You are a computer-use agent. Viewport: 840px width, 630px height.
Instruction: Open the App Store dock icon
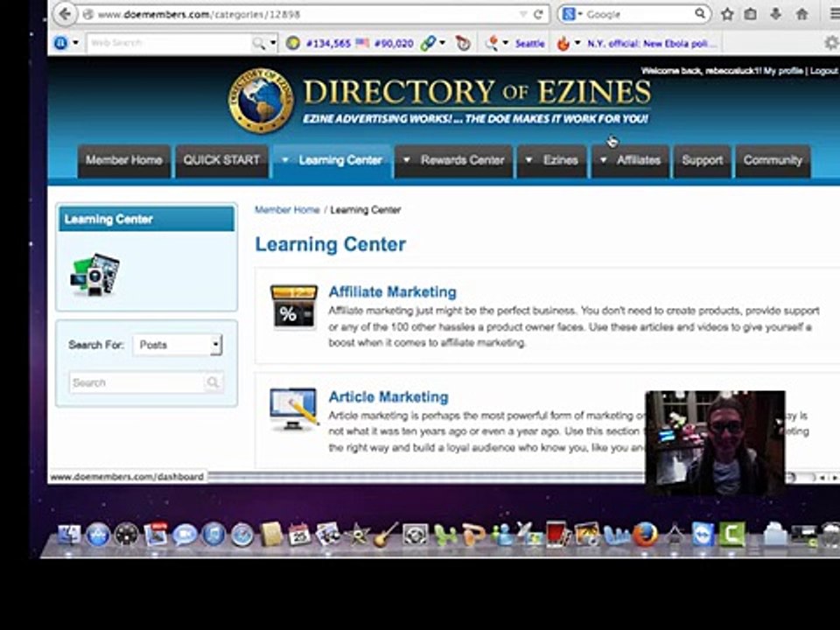[97, 535]
